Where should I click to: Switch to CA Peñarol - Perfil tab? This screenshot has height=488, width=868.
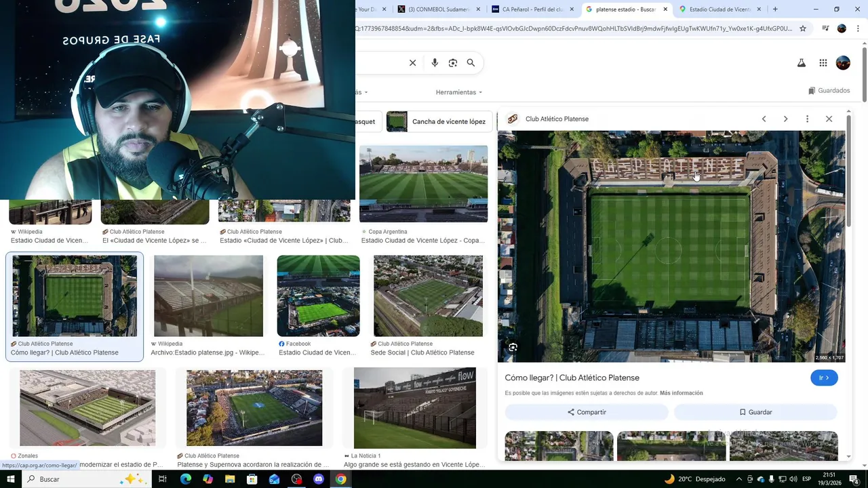click(533, 9)
